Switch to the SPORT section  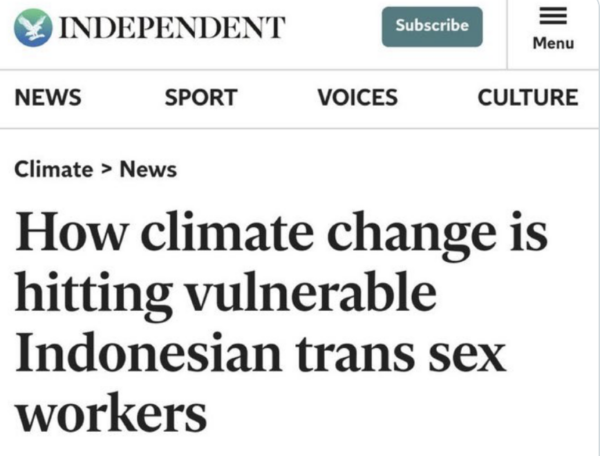pos(201,97)
